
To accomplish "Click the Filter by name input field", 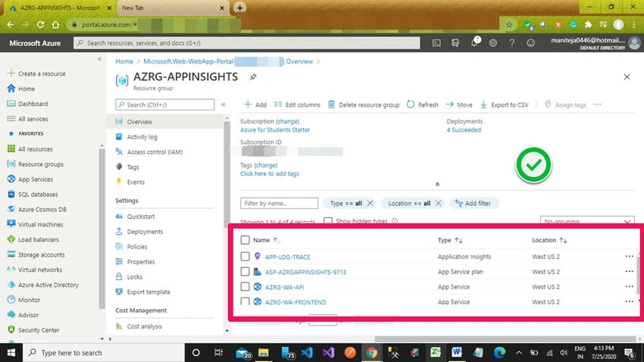I will click(279, 203).
